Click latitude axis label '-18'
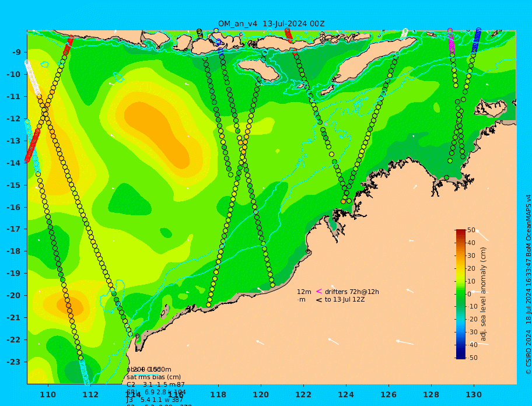The height and width of the screenshot is (406, 532). [13, 251]
